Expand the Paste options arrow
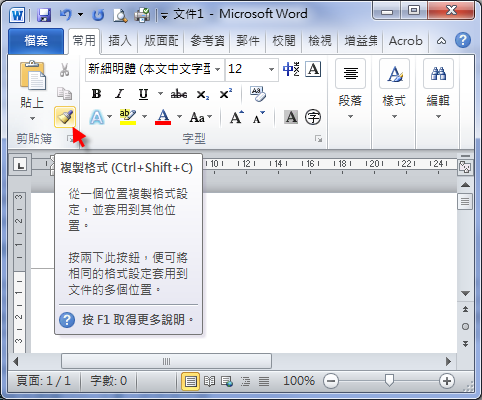This screenshot has width=482, height=400. [x=32, y=118]
